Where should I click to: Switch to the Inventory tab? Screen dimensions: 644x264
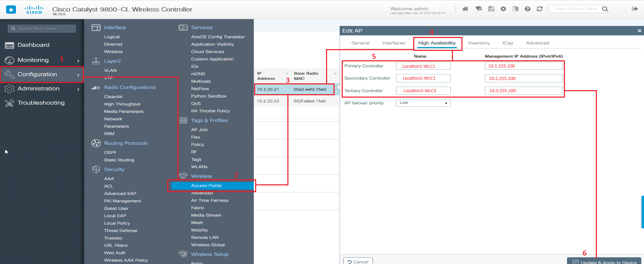coord(479,43)
